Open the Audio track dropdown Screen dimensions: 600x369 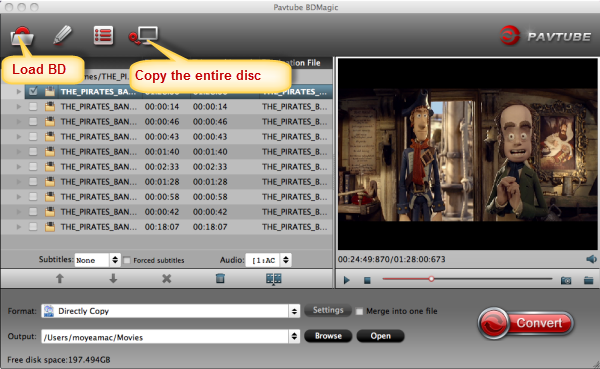click(268, 260)
